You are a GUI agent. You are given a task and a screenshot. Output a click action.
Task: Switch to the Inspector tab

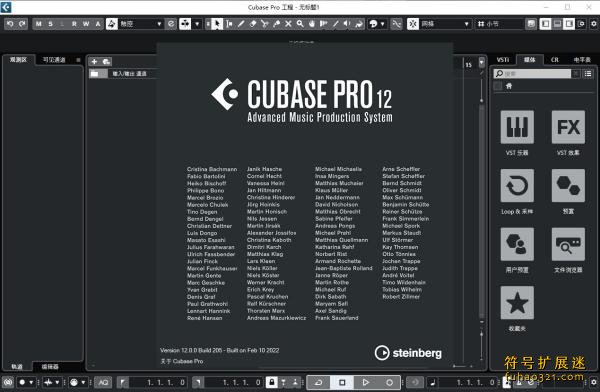(x=18, y=60)
